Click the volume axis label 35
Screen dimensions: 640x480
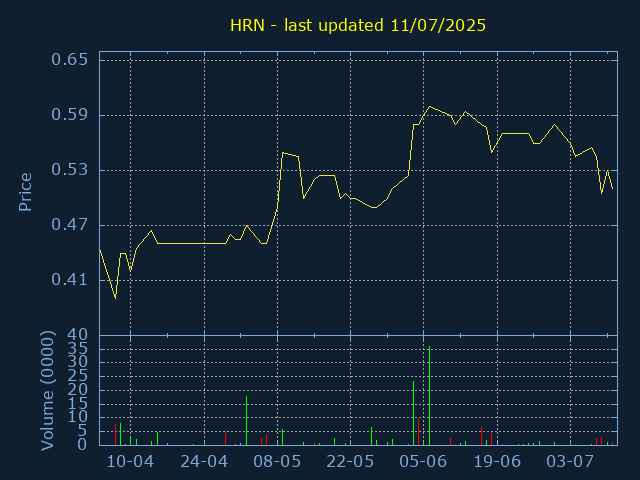[78, 349]
